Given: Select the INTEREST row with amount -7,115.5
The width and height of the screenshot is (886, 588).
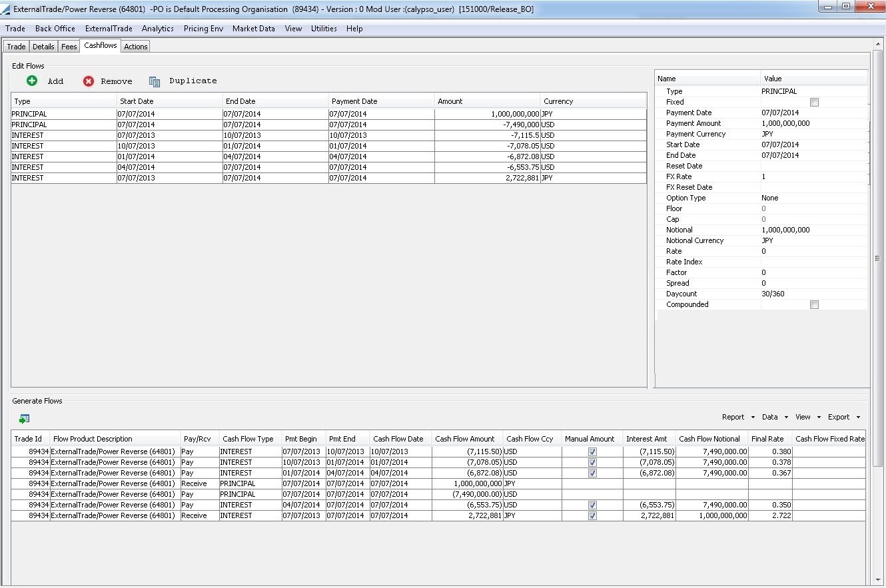Looking at the screenshot, I should point(328,135).
